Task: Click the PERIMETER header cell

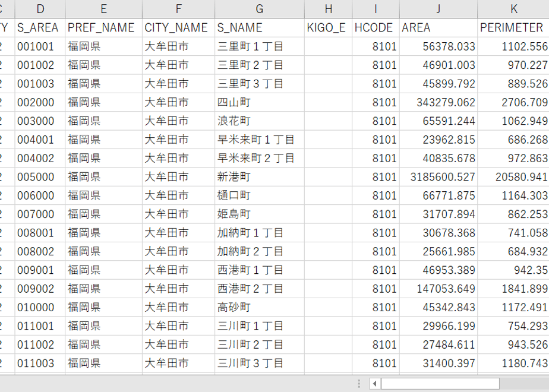Action: click(x=513, y=28)
